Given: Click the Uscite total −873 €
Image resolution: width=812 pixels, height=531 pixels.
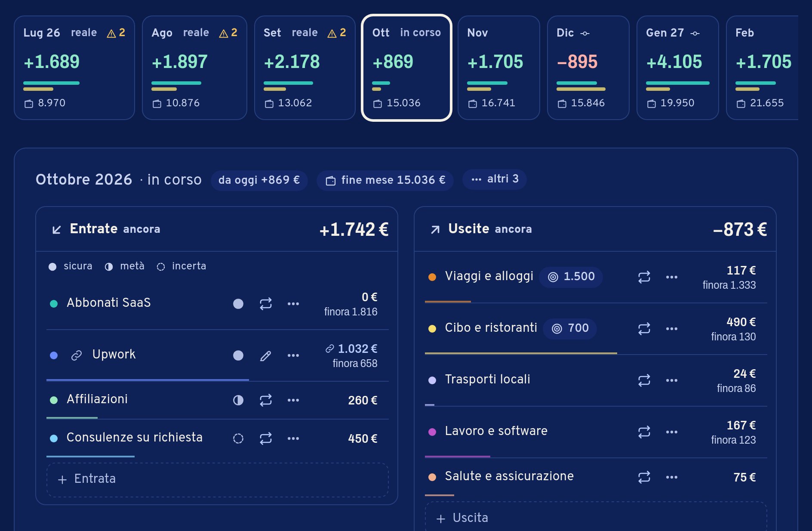Looking at the screenshot, I should tap(740, 230).
